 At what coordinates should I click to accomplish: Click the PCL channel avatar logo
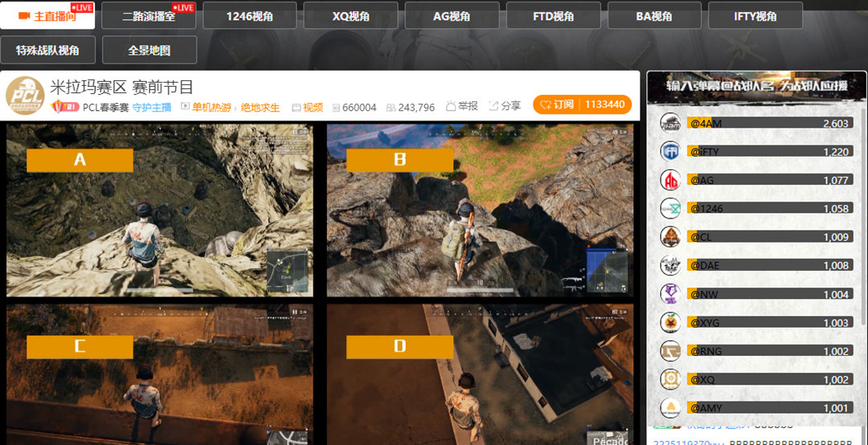coord(26,96)
